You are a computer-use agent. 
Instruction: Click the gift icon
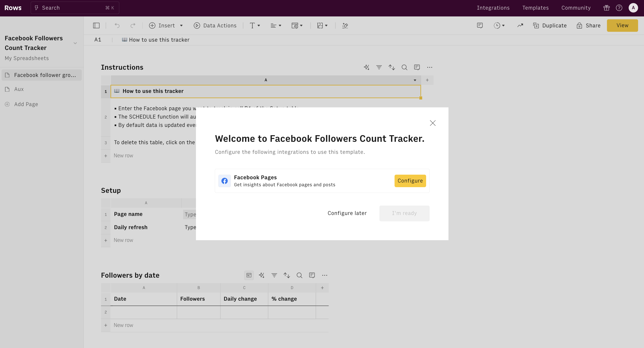606,8
